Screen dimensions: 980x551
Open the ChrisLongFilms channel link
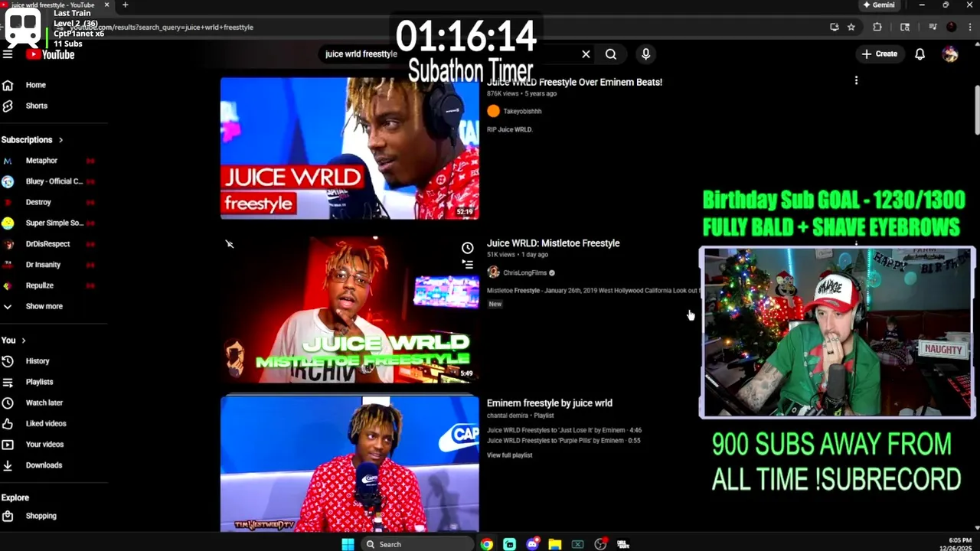[x=524, y=273]
